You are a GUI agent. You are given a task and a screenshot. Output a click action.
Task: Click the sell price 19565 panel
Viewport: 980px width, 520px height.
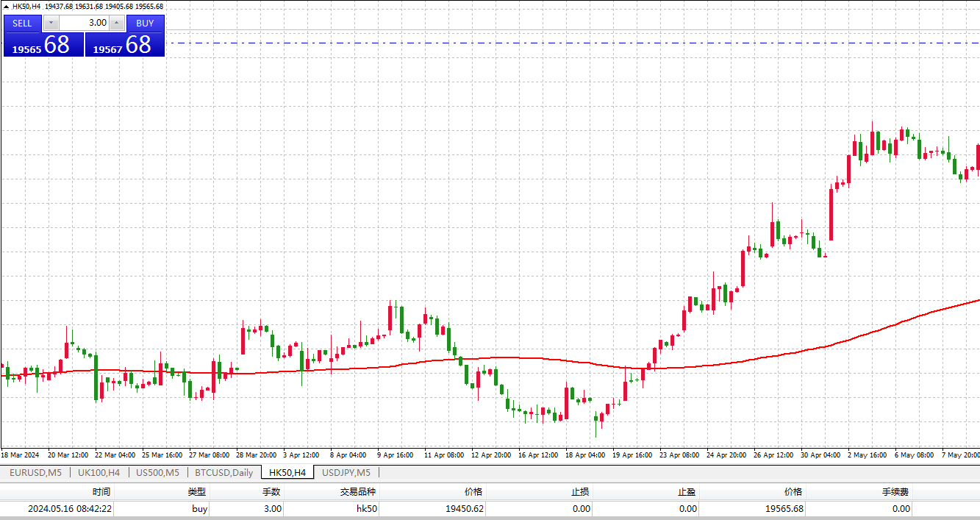point(43,45)
